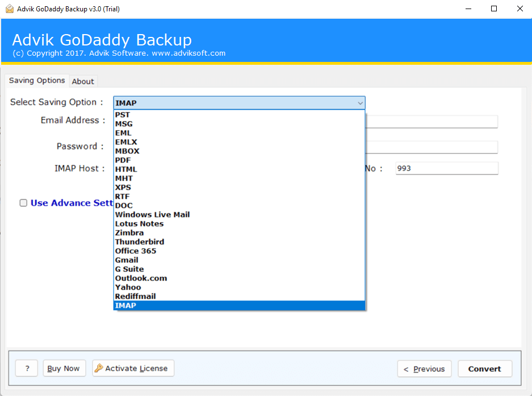Select MBOX in the dropdown list
Screen dimensions: 532x396
tap(239, 151)
